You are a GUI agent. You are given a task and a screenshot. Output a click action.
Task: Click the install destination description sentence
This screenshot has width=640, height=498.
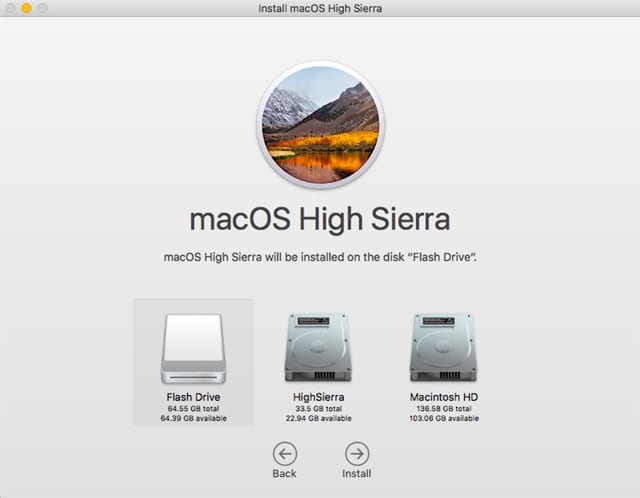point(320,257)
